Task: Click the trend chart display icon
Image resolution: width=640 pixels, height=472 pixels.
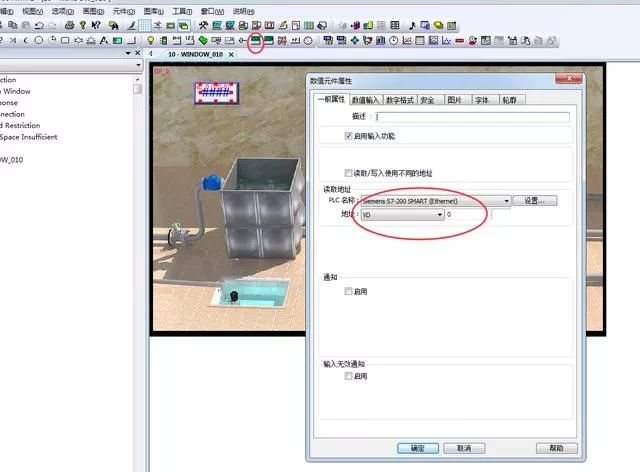Action: click(407, 40)
